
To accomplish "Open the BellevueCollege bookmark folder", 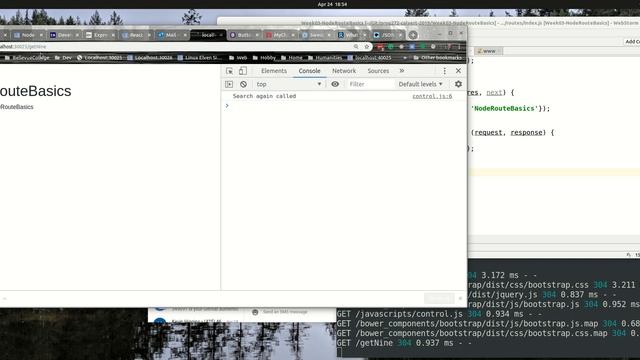I will tap(27, 58).
